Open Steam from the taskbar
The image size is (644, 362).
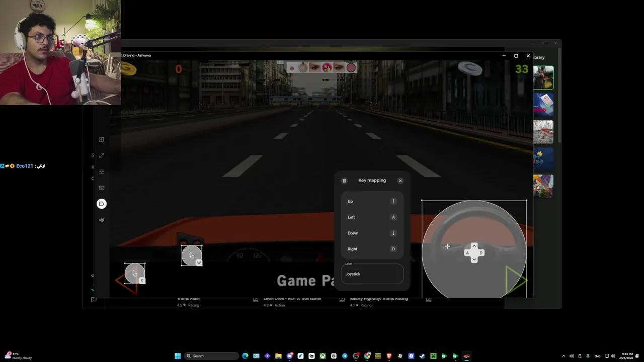click(x=422, y=356)
